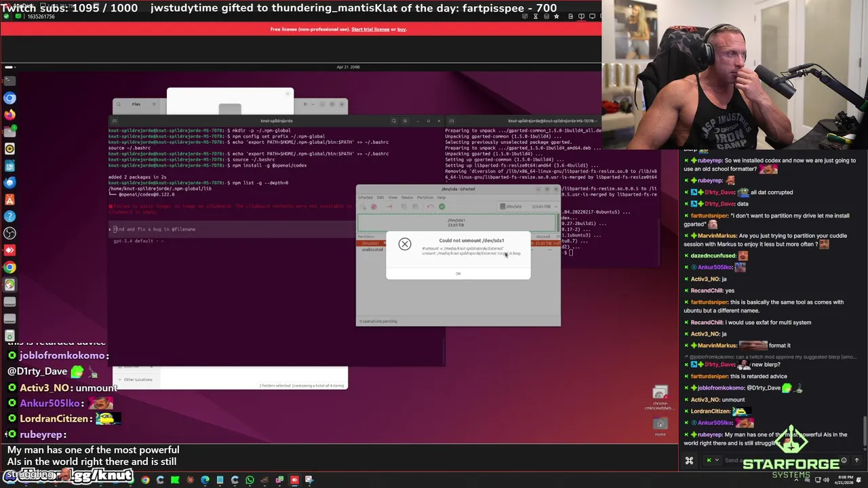Click the WhatsApp icon in the Windows taskbar
The height and width of the screenshot is (488, 868).
click(x=250, y=480)
